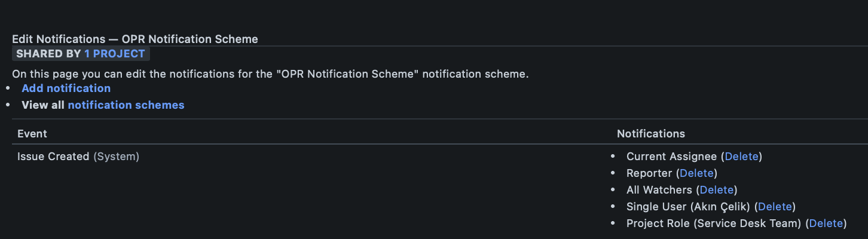The width and height of the screenshot is (868, 239).
Task: Delete the All Watchers notification
Action: click(x=716, y=190)
